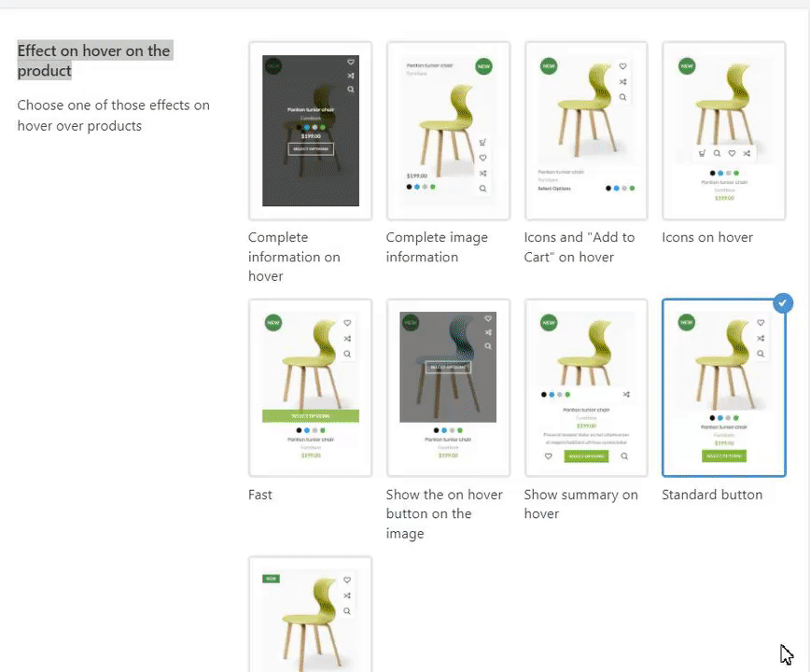Image resolution: width=810 pixels, height=672 pixels.
Task: Click the 'Effect on hover on the product' heading
Action: 93,61
